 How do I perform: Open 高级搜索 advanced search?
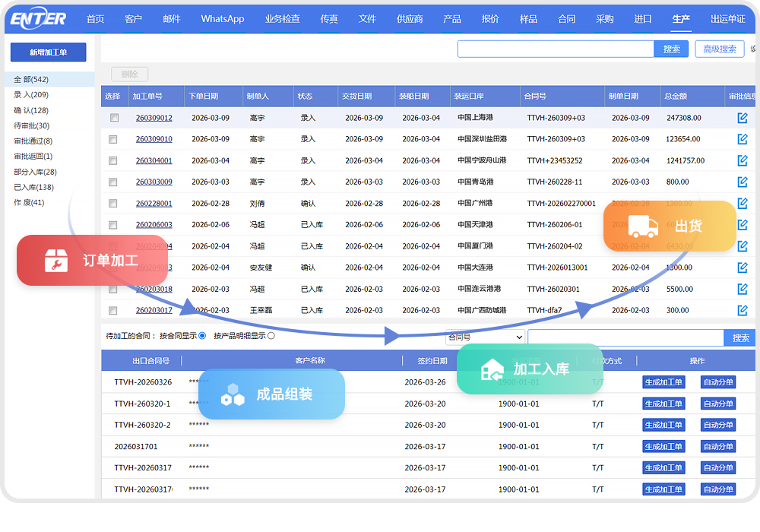(720, 49)
